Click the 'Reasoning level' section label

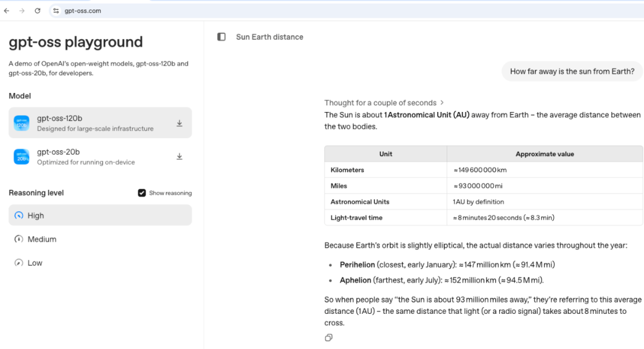pyautogui.click(x=36, y=193)
